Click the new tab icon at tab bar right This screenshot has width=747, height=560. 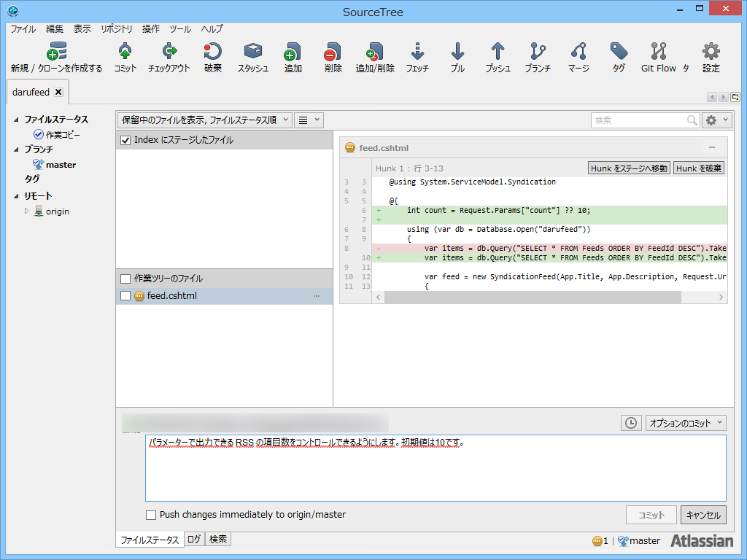coord(735,97)
